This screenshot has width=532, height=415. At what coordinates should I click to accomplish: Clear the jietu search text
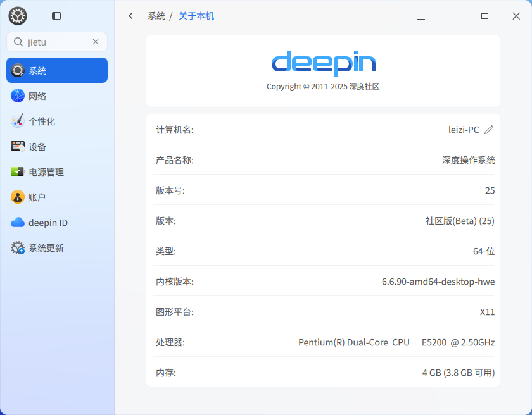96,42
